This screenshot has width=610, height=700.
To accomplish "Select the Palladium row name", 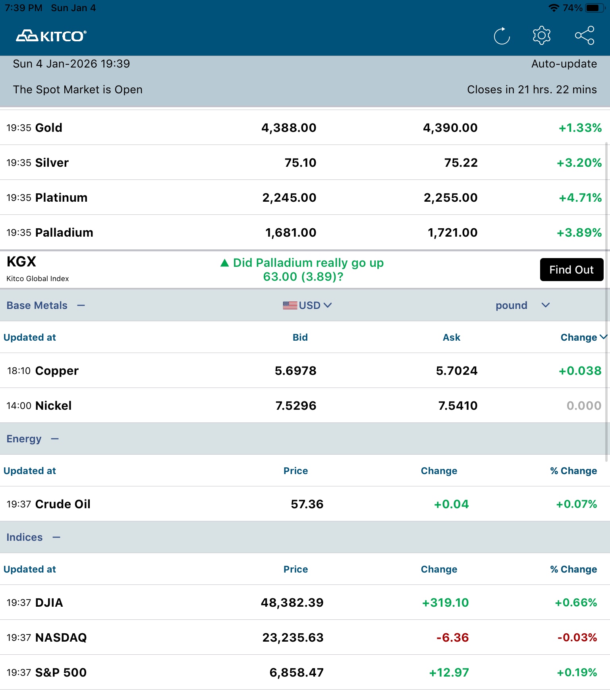I will (64, 233).
